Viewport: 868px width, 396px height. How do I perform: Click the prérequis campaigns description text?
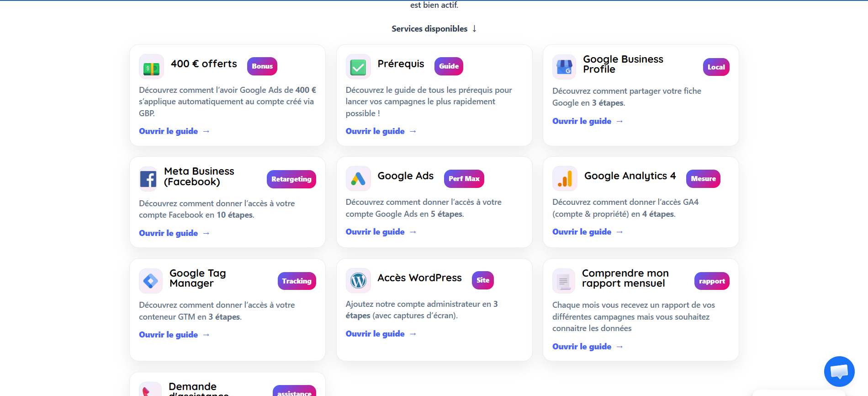pyautogui.click(x=429, y=102)
